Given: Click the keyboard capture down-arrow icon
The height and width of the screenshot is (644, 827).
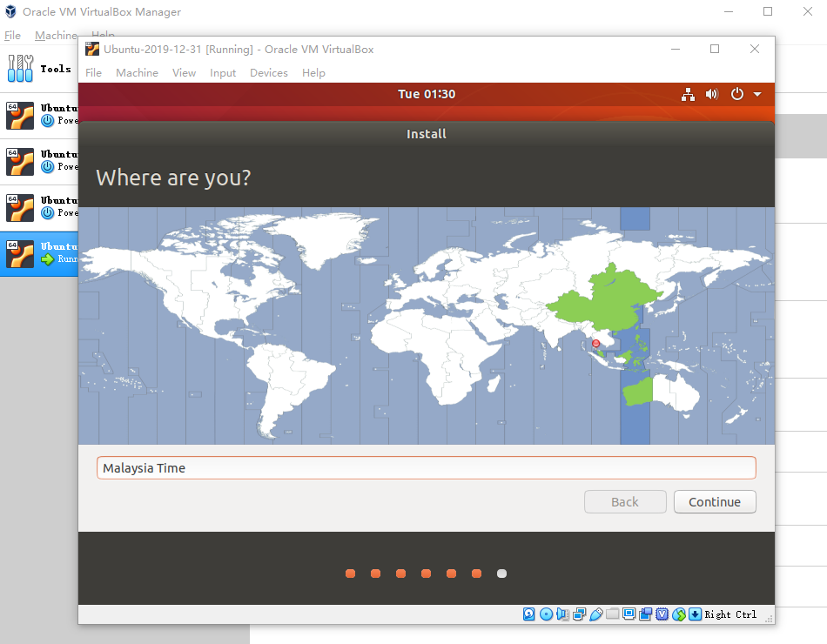Looking at the screenshot, I should (696, 614).
